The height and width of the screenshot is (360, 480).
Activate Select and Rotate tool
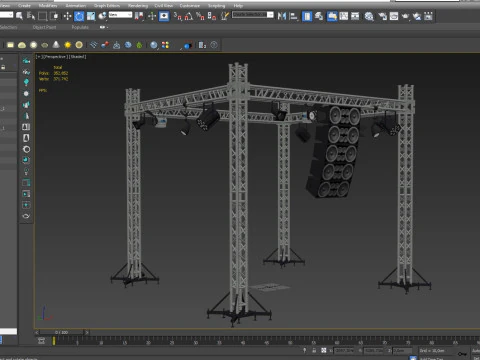(x=79, y=16)
